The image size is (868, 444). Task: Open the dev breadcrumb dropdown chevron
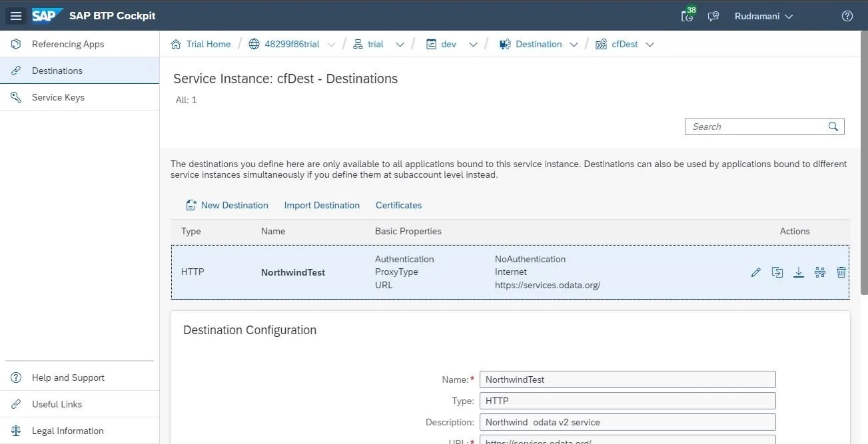tap(473, 44)
